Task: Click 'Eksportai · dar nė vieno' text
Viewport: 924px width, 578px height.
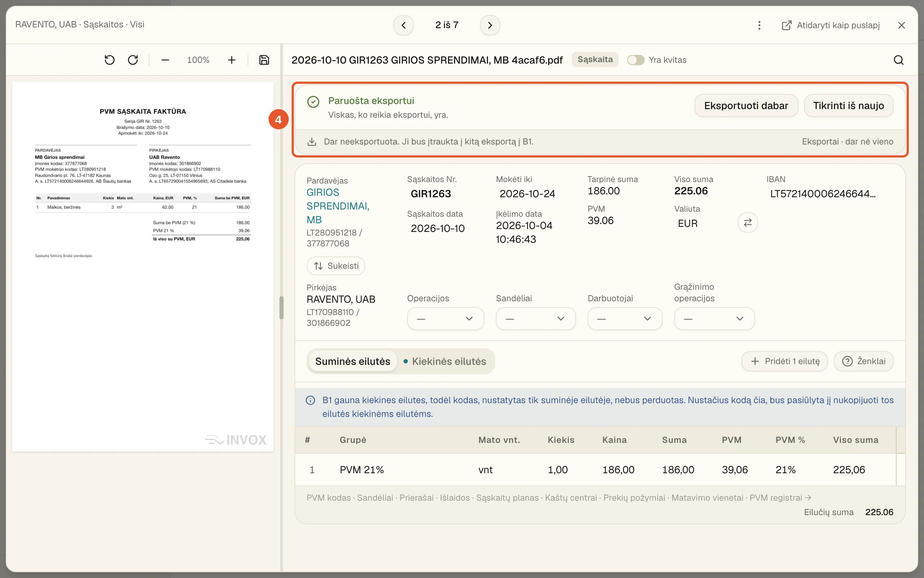Action: (847, 142)
